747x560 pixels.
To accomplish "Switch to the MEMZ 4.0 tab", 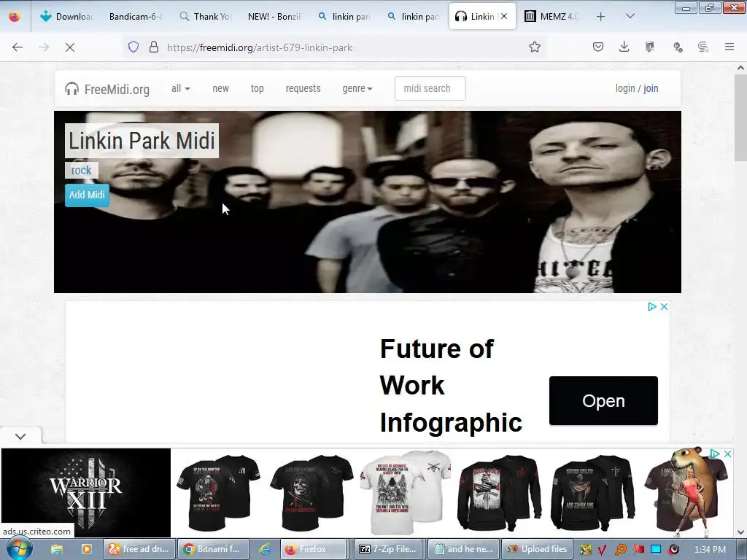I will (551, 16).
